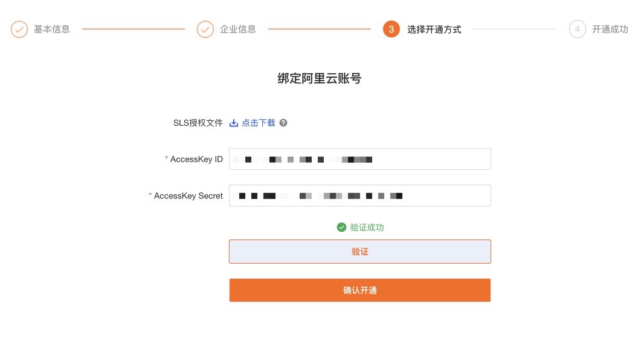Click the 基本信息 step checkmark icon
644x338 pixels.
(19, 29)
